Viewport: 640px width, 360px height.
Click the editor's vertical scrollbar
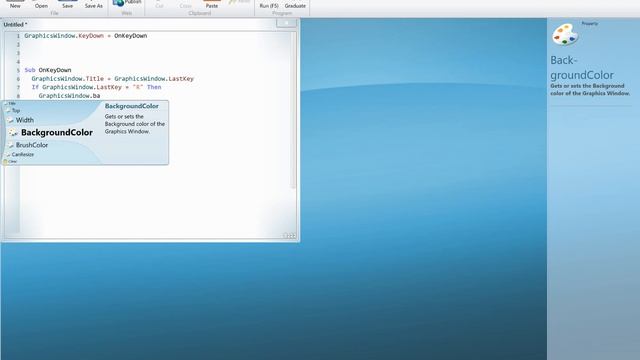[293, 110]
